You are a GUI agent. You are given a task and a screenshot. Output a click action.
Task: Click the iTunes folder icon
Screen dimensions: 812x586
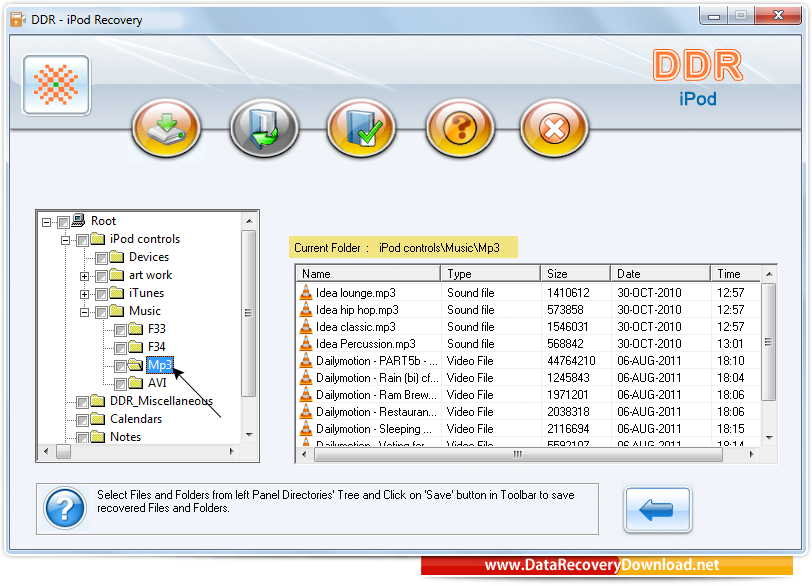pos(117,293)
